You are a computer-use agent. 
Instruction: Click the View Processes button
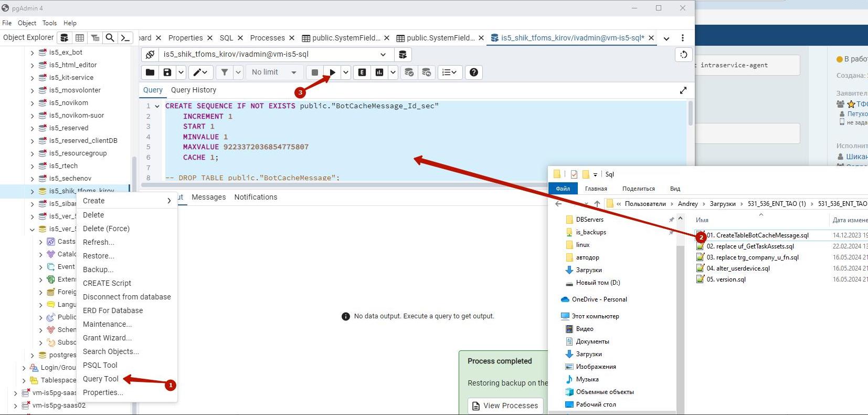[505, 406]
